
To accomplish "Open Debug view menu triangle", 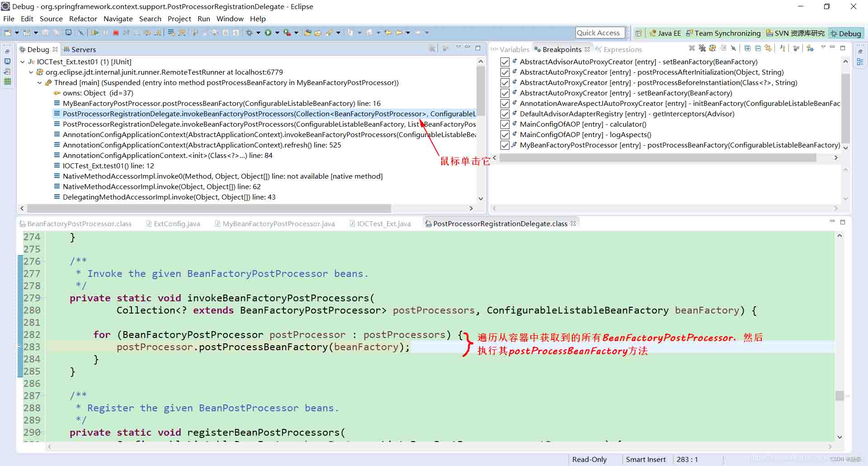I will (458, 47).
